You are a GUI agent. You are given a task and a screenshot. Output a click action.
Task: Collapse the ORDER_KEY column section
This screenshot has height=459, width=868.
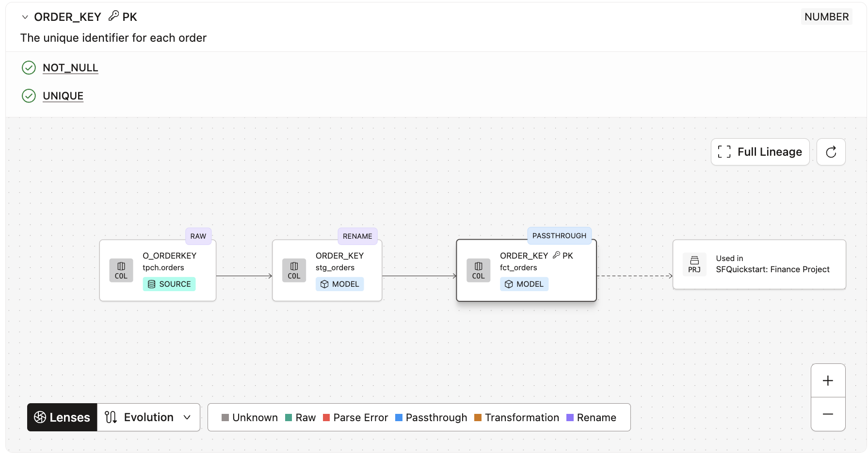point(25,17)
